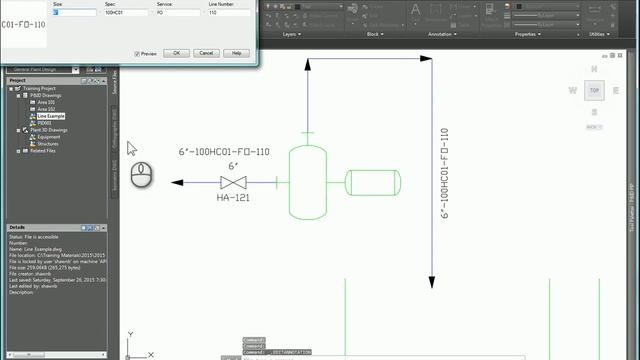Open the layer name dropdown in Layers panel
This screenshot has width=640, height=360.
tap(340, 7)
